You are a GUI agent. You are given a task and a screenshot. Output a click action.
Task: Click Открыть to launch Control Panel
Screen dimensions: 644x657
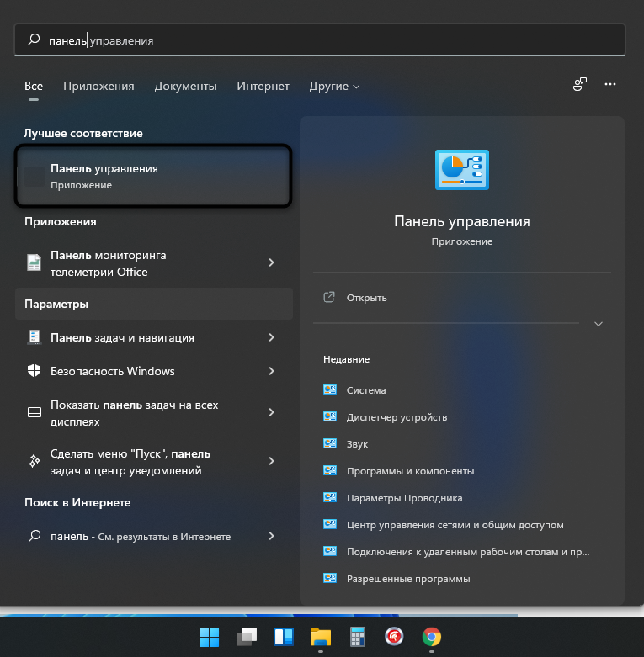pyautogui.click(x=366, y=298)
